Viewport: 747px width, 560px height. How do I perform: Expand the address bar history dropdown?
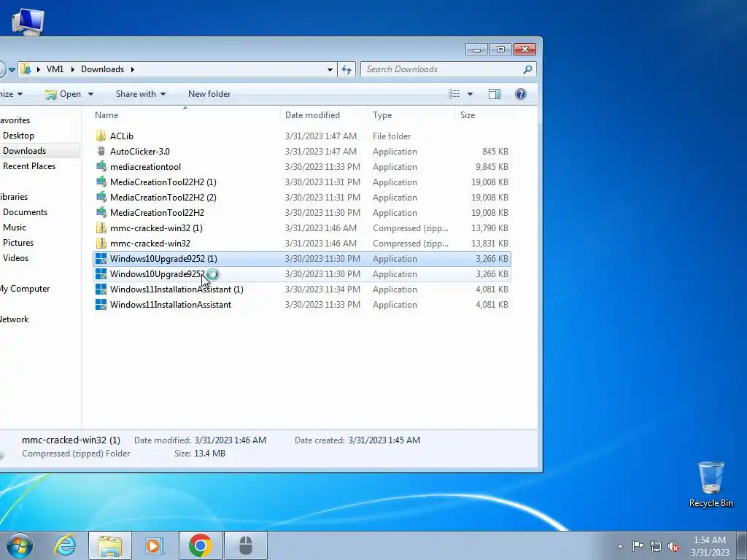pos(330,69)
